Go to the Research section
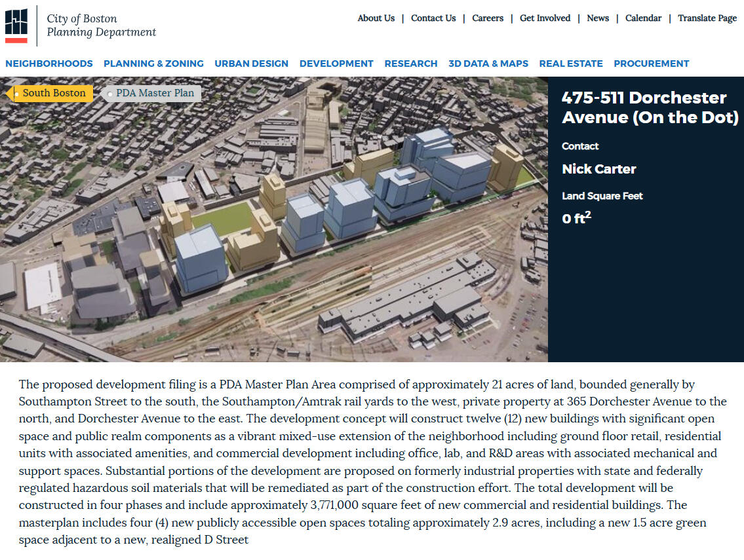The width and height of the screenshot is (744, 560). 410,64
